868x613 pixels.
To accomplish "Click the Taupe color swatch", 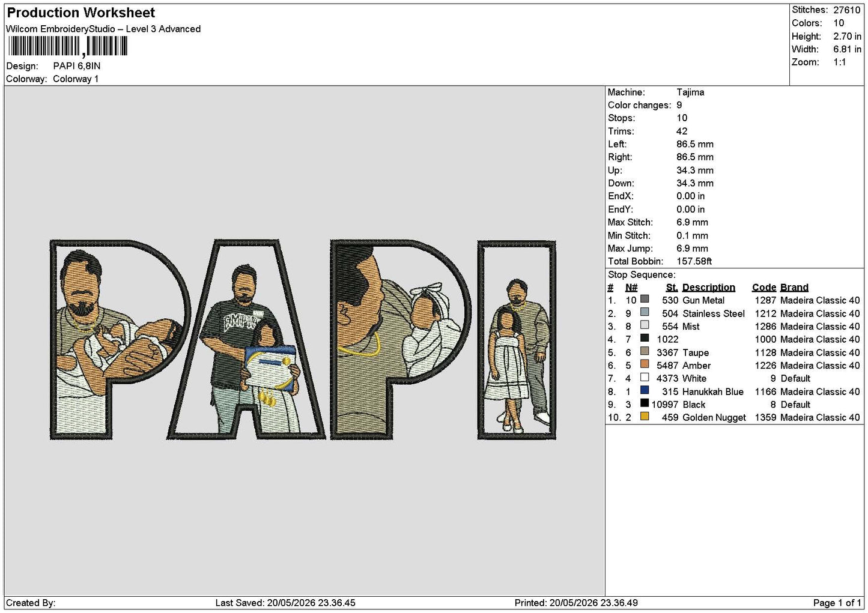I will (x=645, y=351).
